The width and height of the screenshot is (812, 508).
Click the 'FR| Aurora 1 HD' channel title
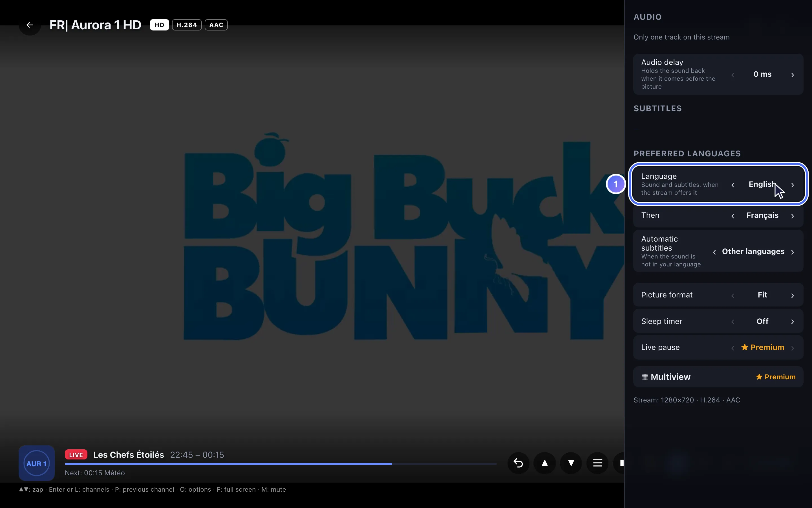(x=95, y=25)
